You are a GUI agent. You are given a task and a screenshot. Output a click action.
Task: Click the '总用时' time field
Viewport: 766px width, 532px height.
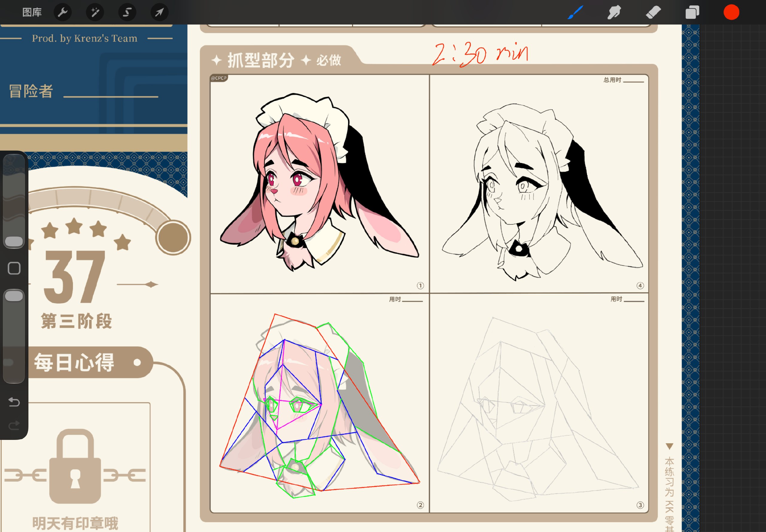(623, 80)
